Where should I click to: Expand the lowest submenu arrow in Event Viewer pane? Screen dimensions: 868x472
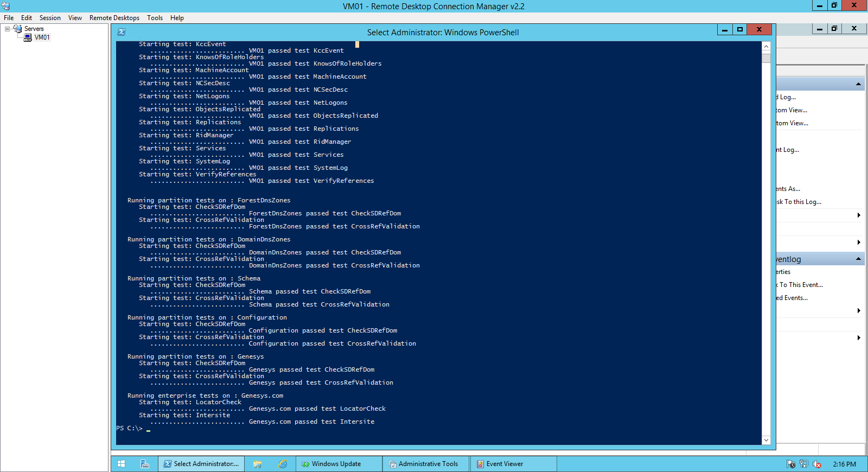click(859, 338)
